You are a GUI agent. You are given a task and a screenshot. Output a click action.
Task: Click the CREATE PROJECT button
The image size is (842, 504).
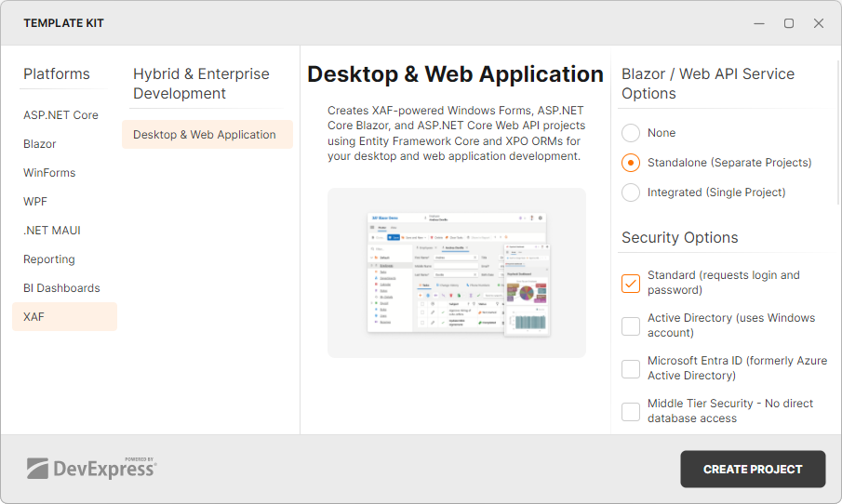[x=753, y=469]
